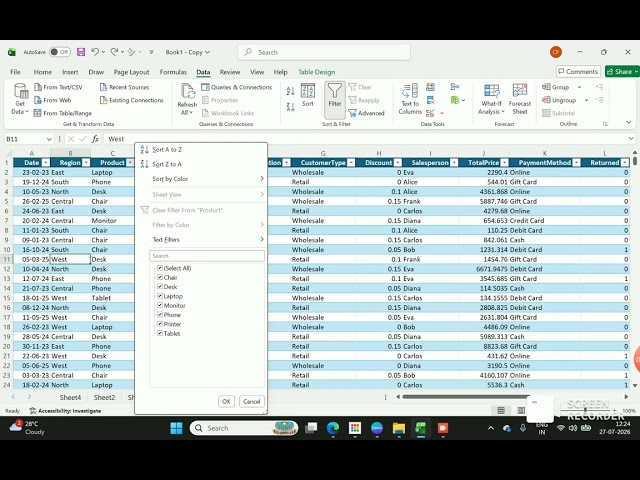Uncheck Phone in filter list

[160, 315]
